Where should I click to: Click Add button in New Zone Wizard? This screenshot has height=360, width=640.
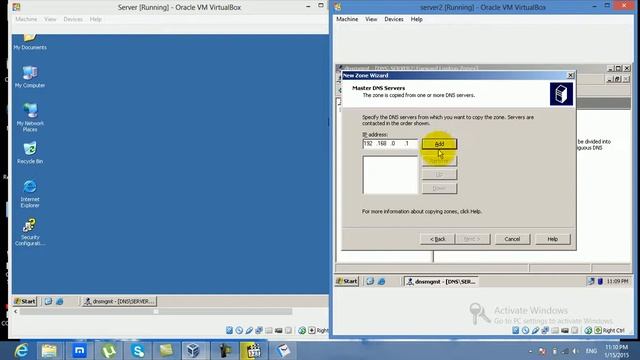[439, 144]
